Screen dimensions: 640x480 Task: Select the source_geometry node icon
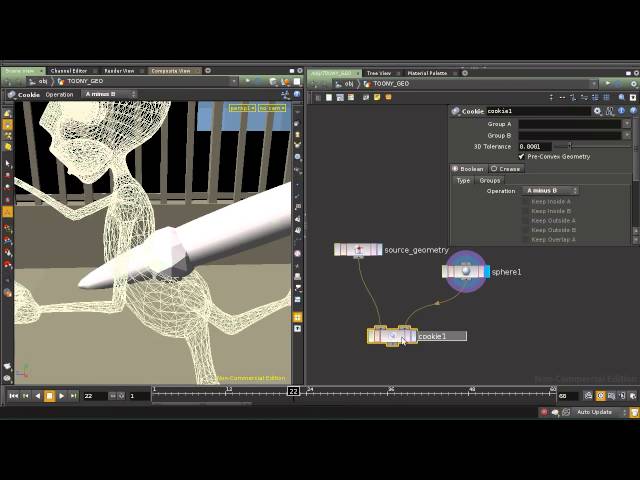[x=358, y=250]
